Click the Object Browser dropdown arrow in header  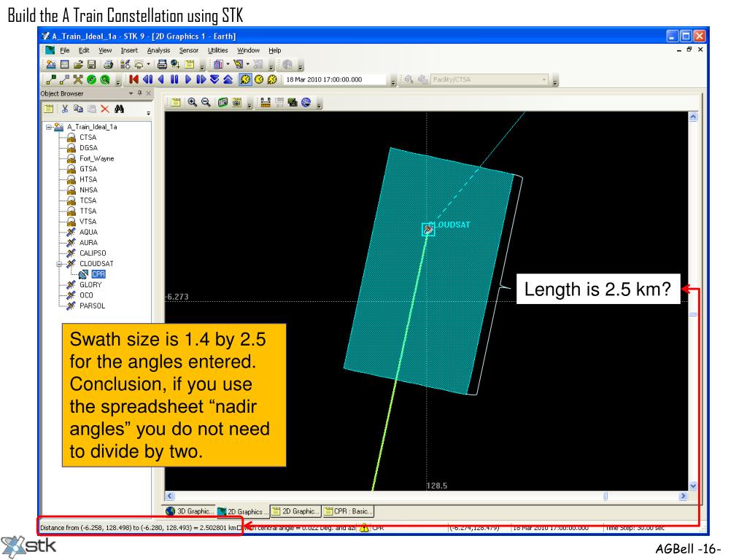coord(131,93)
